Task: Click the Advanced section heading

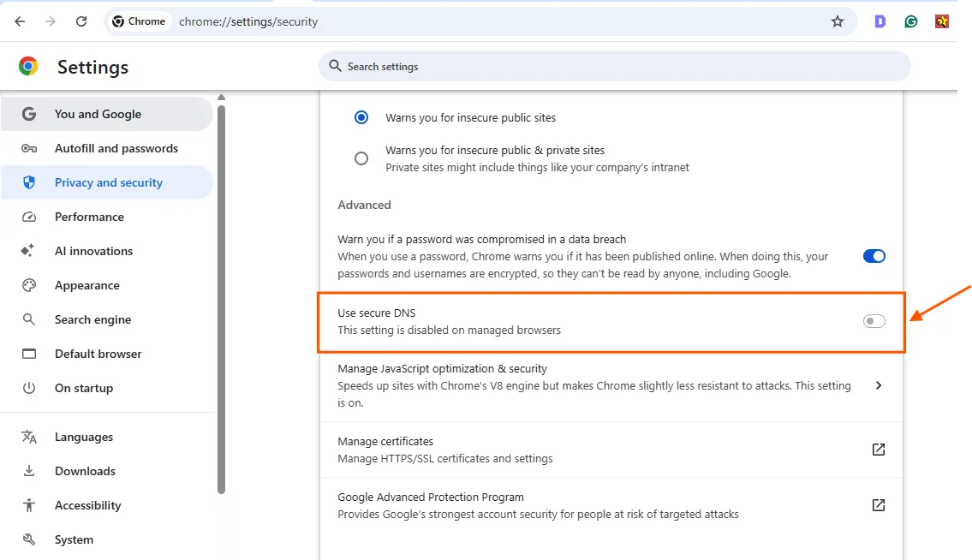Action: pyautogui.click(x=364, y=205)
